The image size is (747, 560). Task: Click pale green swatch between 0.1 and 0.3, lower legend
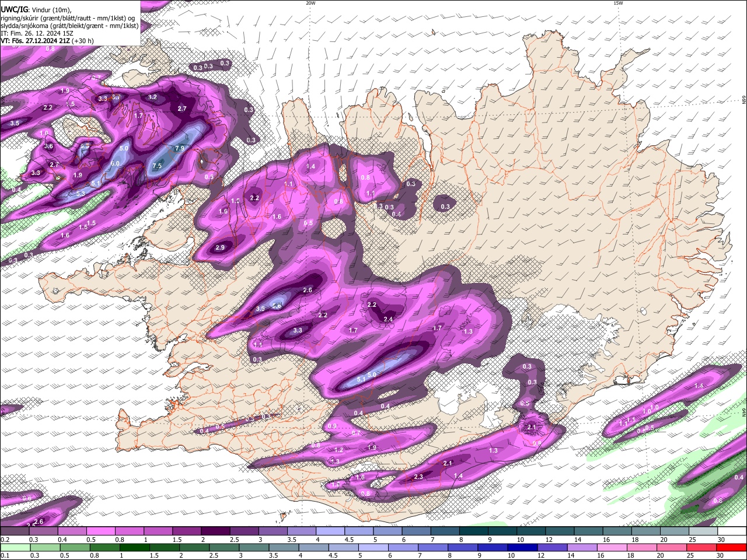coord(15,547)
